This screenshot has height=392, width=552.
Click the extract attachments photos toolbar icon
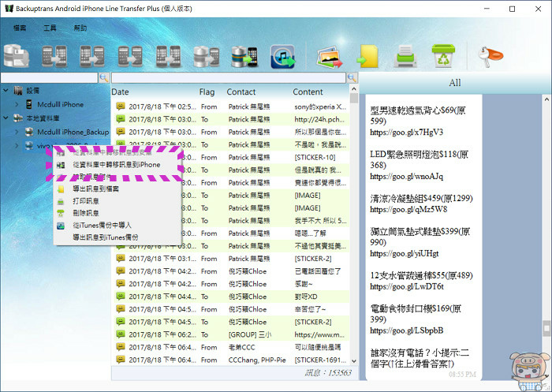point(329,57)
